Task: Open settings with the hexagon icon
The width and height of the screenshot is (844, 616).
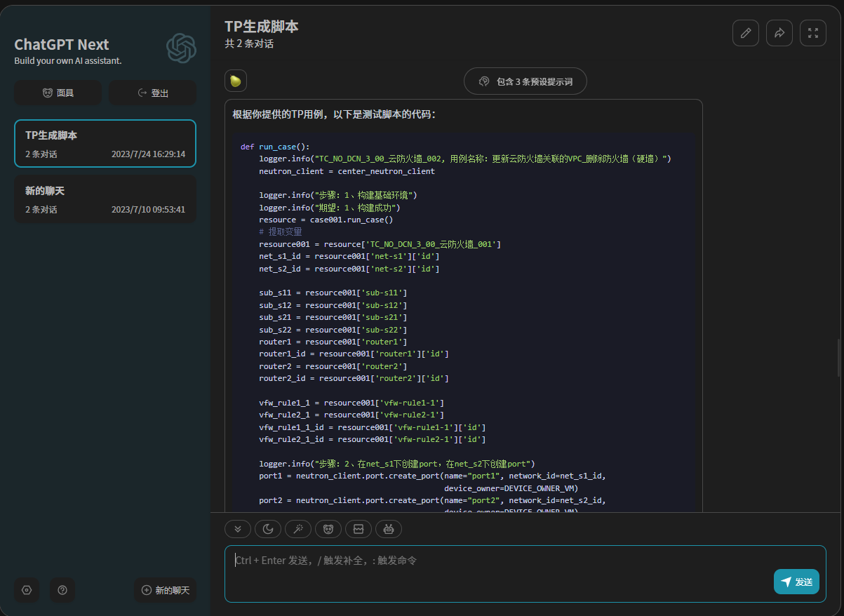Action: tap(27, 590)
